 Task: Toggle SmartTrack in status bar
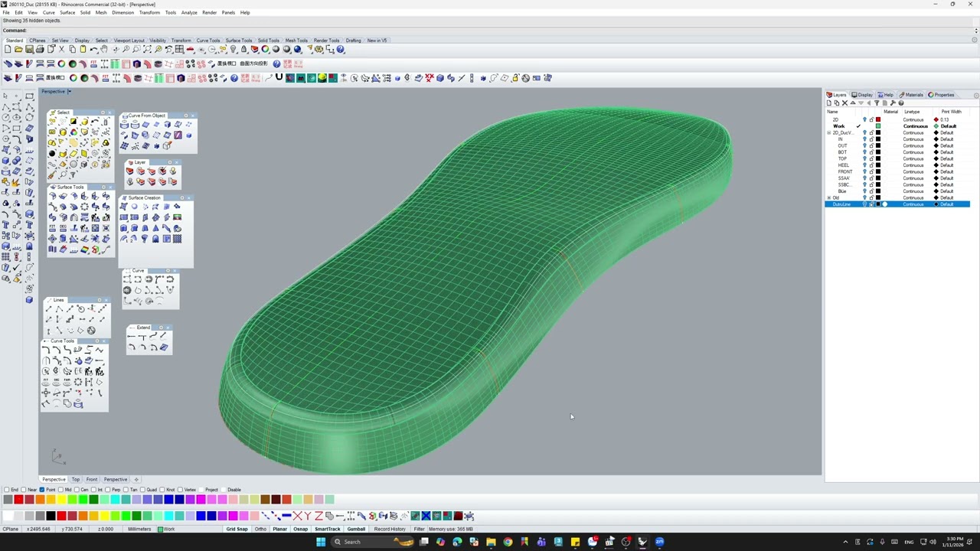point(327,529)
